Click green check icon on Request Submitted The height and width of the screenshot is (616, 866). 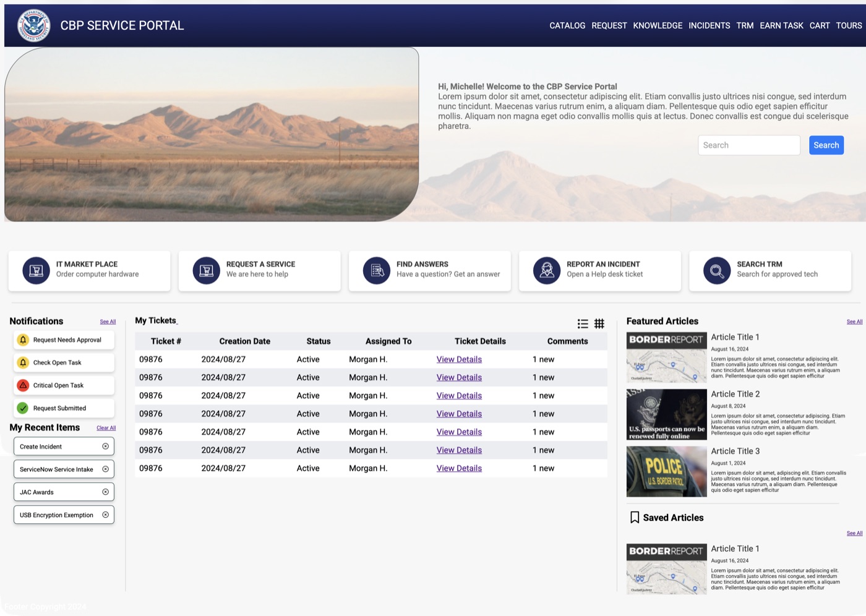(23, 408)
